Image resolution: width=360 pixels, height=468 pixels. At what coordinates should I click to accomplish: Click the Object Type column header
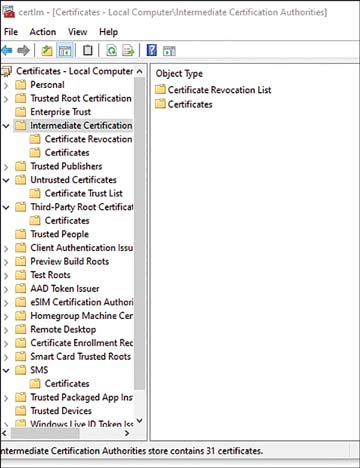pyautogui.click(x=179, y=74)
